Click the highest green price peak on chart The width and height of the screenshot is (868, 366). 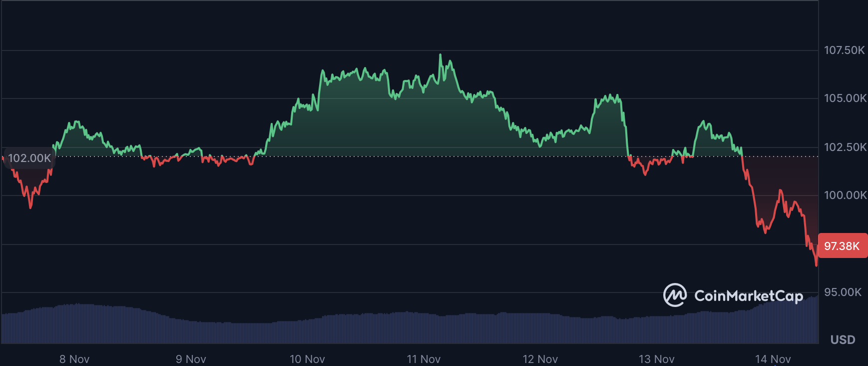[x=440, y=55]
